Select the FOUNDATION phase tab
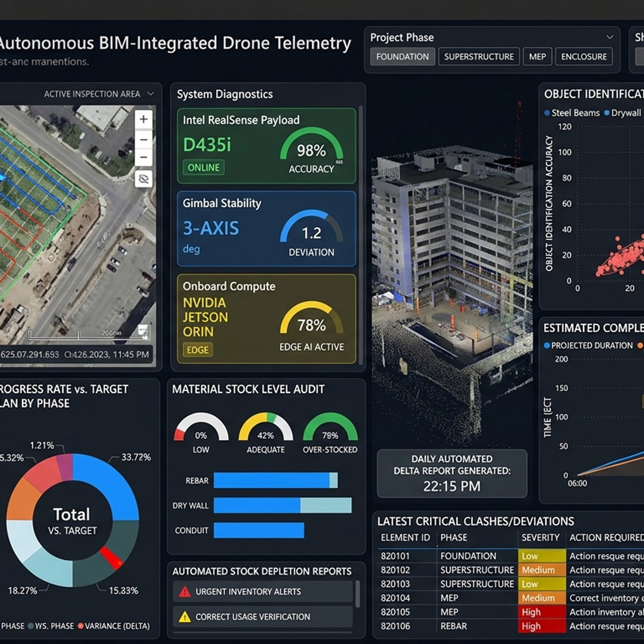Screen dimensions: 644x644 tap(402, 57)
